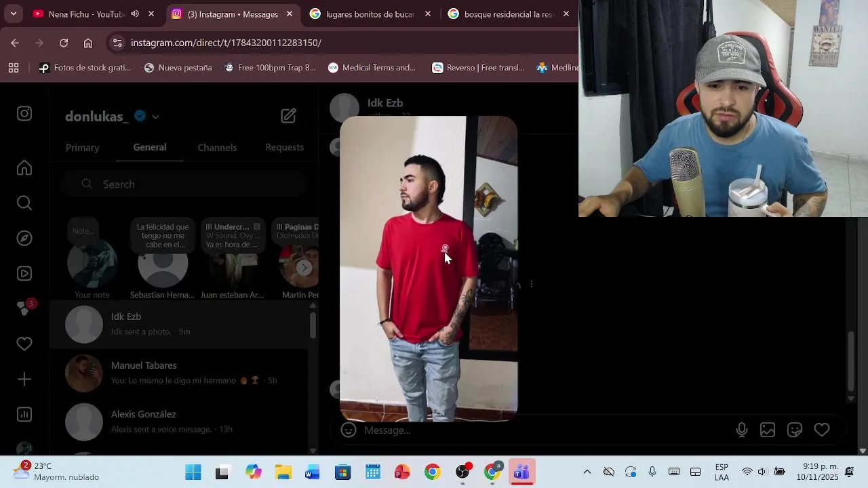
Task: Close the Instagram Messages browser tab
Action: (x=290, y=14)
